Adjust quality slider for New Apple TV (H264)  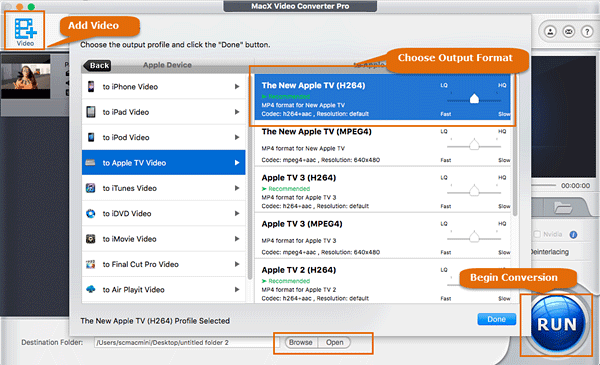(x=474, y=99)
